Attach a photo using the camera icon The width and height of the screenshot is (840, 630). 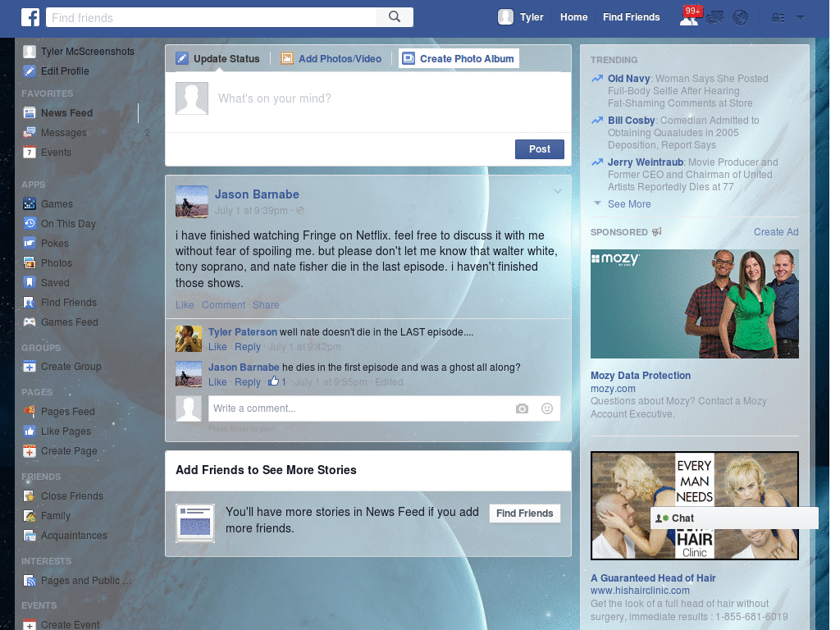coord(522,409)
